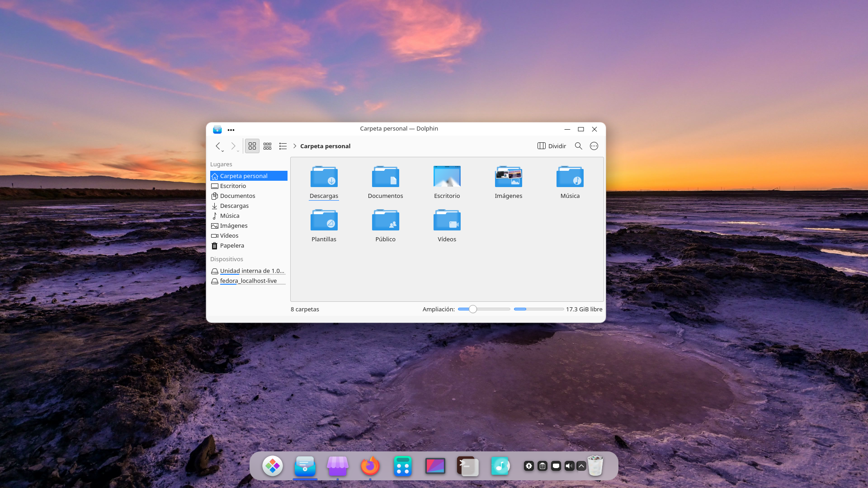This screenshot has width=868, height=488.
Task: Switch to icons view mode
Action: click(x=252, y=146)
